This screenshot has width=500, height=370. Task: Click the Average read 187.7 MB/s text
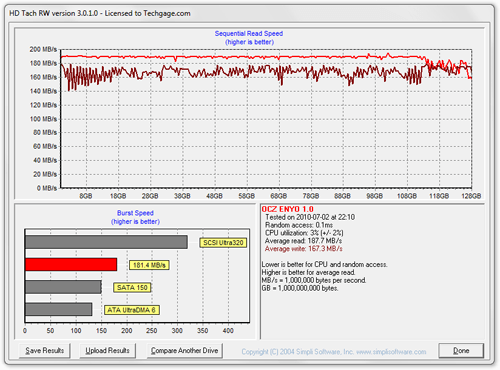[303, 241]
